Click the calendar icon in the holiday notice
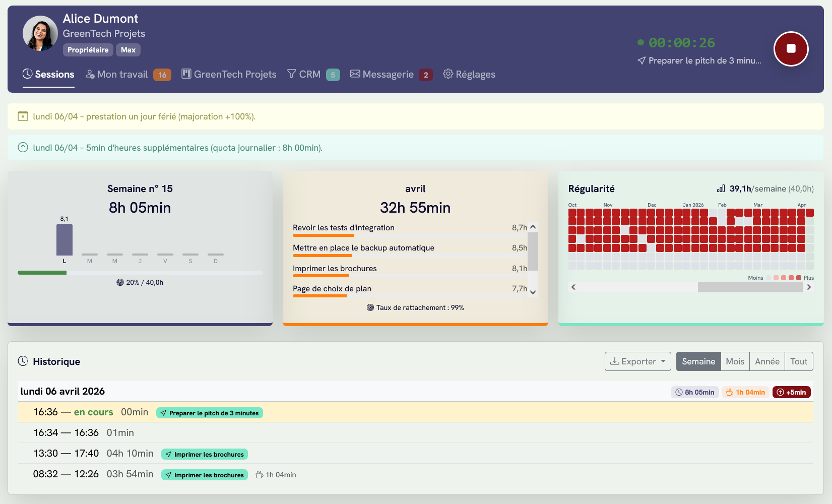Image resolution: width=832 pixels, height=504 pixels. click(x=23, y=116)
